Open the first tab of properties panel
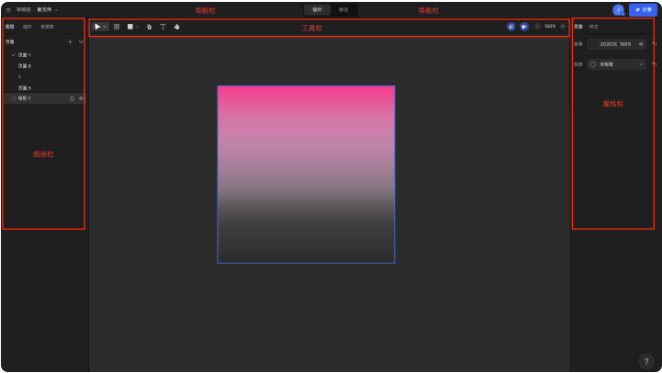The width and height of the screenshot is (662, 373). coord(579,27)
